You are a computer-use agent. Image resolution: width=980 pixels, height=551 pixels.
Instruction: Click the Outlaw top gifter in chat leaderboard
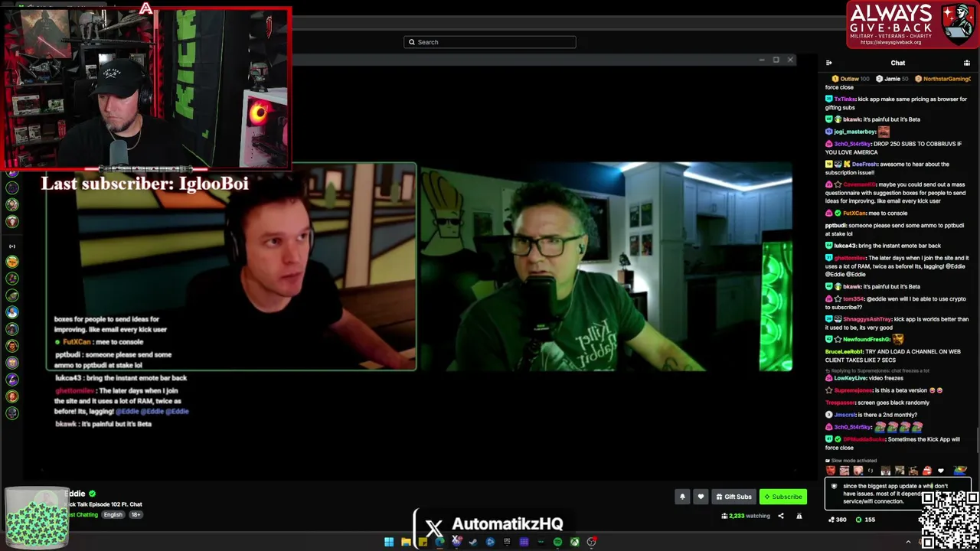[850, 79]
